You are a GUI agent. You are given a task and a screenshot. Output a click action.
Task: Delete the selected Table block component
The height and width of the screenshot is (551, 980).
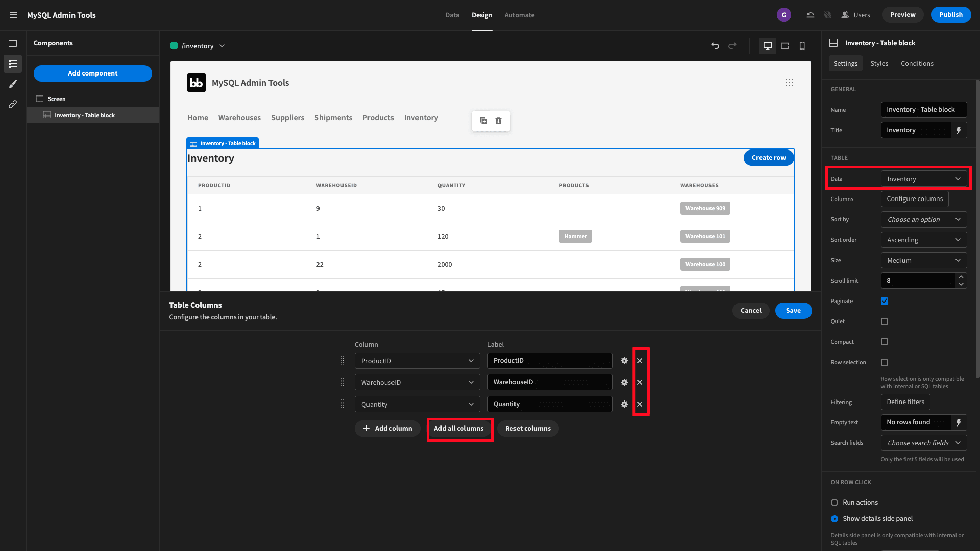[x=499, y=121]
